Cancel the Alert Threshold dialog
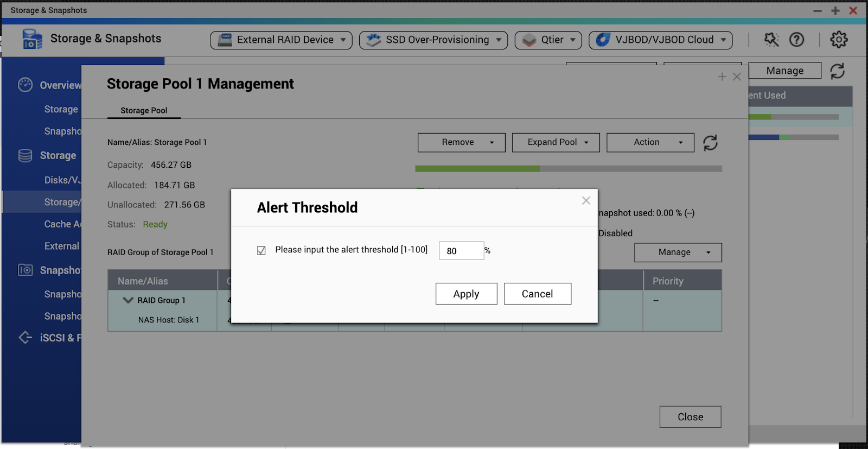The height and width of the screenshot is (449, 868). pos(537,294)
